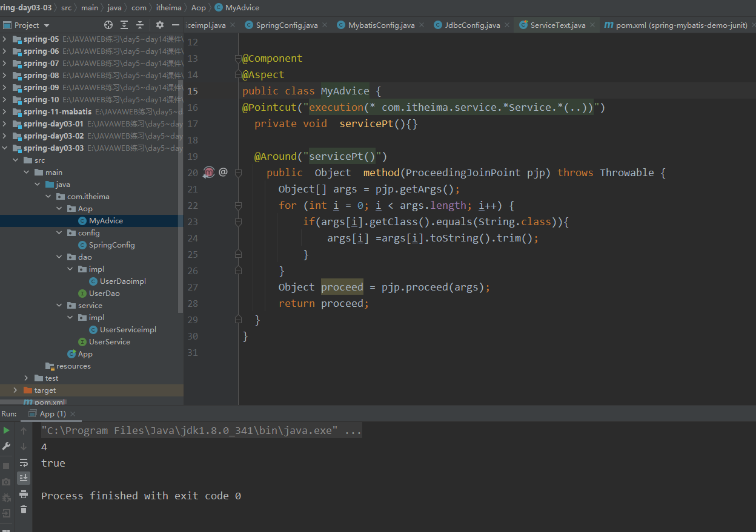Click the Print console output icon

click(24, 494)
